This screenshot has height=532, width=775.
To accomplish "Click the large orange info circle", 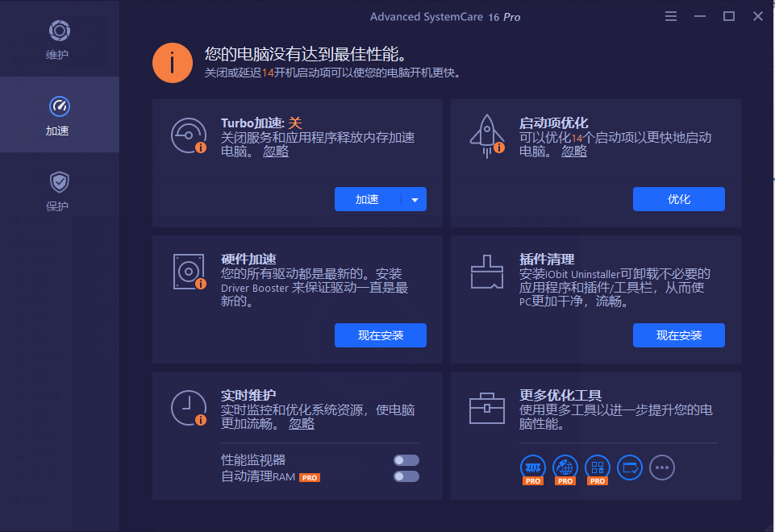I will click(172, 62).
